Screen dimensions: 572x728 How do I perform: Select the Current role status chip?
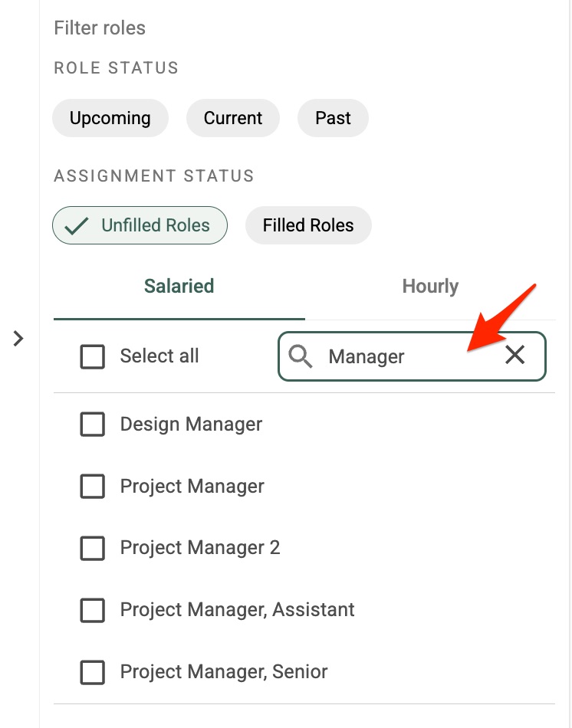pos(233,118)
